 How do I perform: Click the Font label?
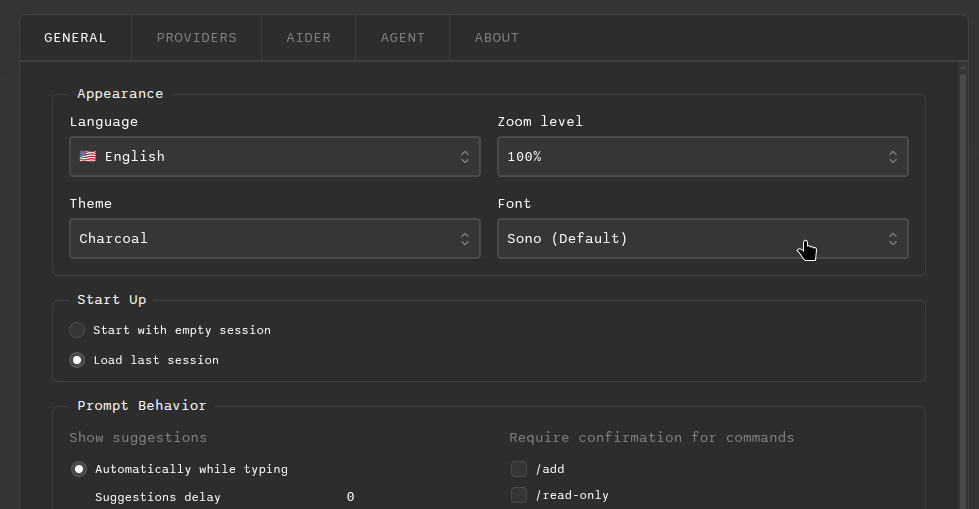pyautogui.click(x=514, y=204)
